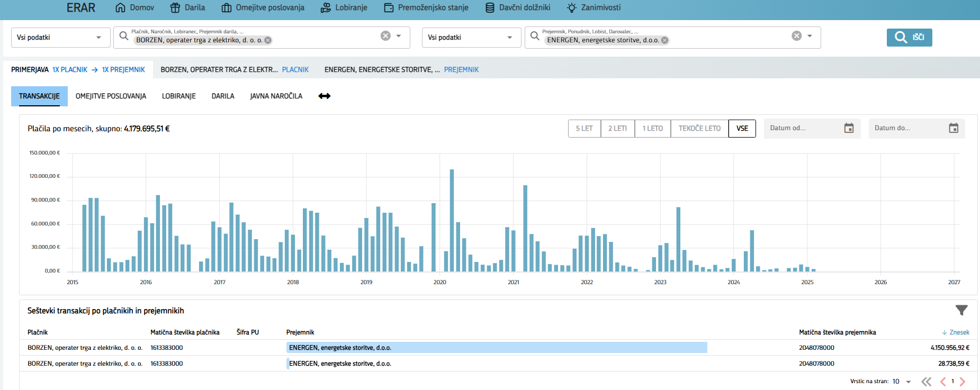Remove the ENERGEN chip from recipient search
The height and width of the screenshot is (390, 980).
click(x=664, y=40)
